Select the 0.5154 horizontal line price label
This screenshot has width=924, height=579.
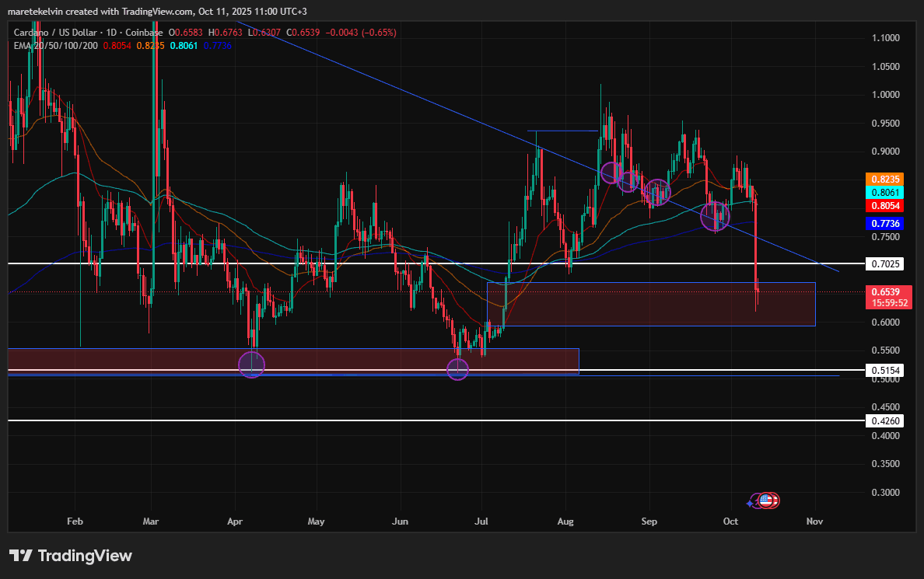[884, 371]
